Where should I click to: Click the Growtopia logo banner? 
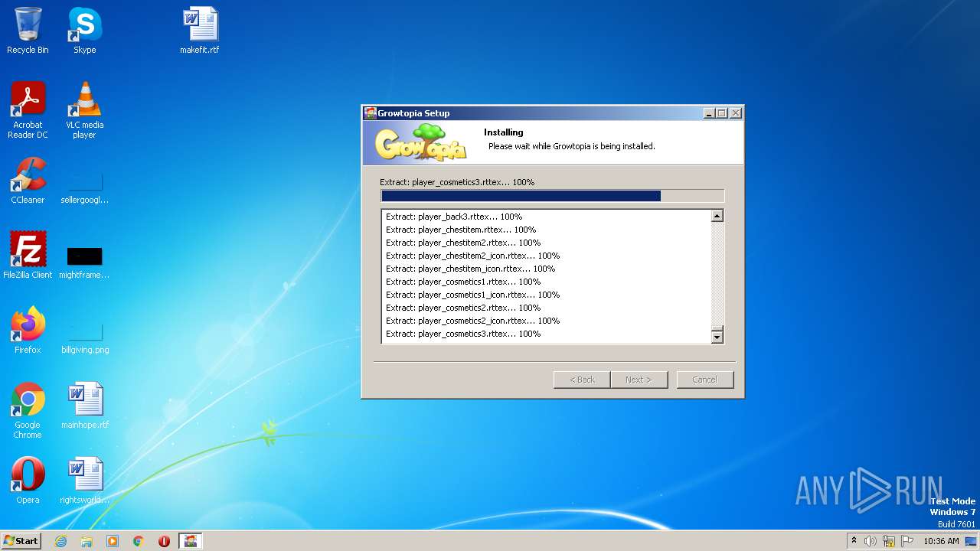point(420,142)
